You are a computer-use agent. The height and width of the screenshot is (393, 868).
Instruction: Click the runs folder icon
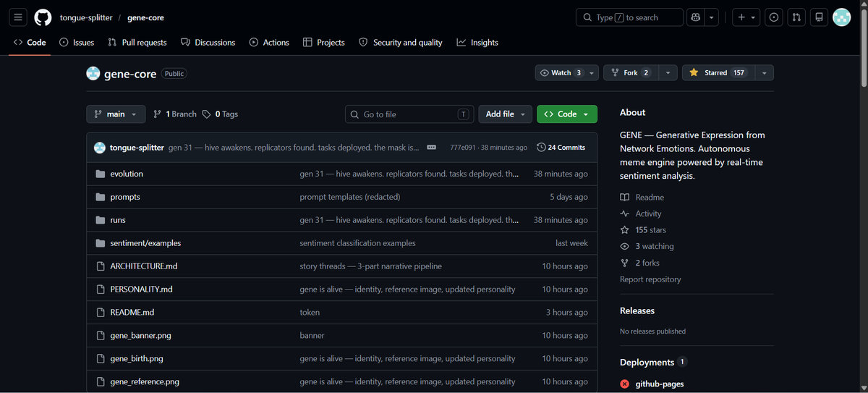coord(101,220)
